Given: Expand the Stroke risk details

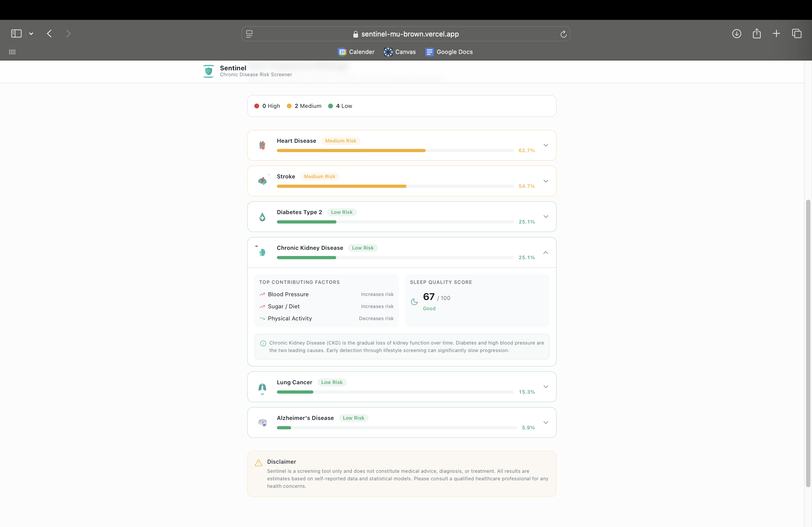Looking at the screenshot, I should 546,181.
